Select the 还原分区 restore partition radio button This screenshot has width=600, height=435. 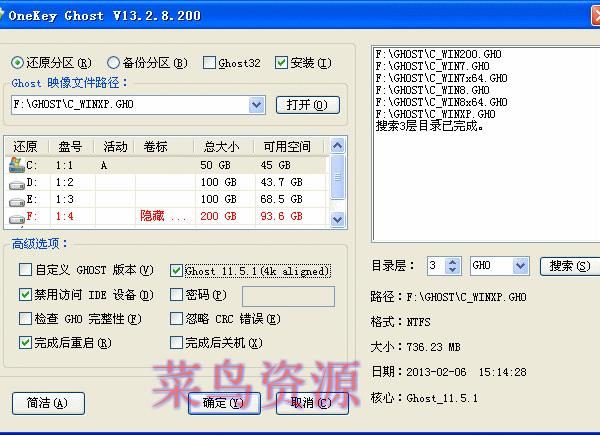tap(17, 63)
